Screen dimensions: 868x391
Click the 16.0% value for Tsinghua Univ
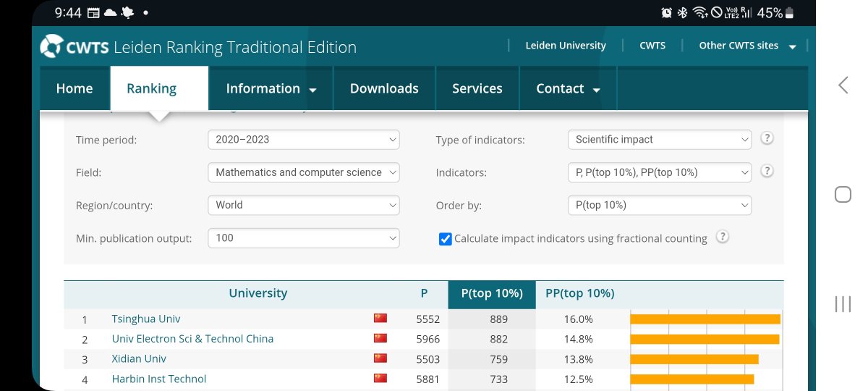point(579,319)
